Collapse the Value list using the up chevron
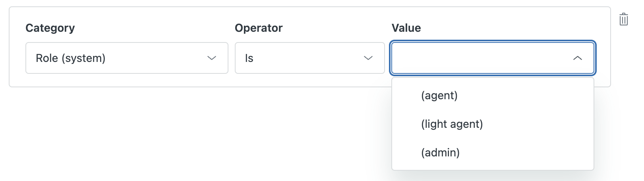The height and width of the screenshot is (181, 644). tap(578, 58)
